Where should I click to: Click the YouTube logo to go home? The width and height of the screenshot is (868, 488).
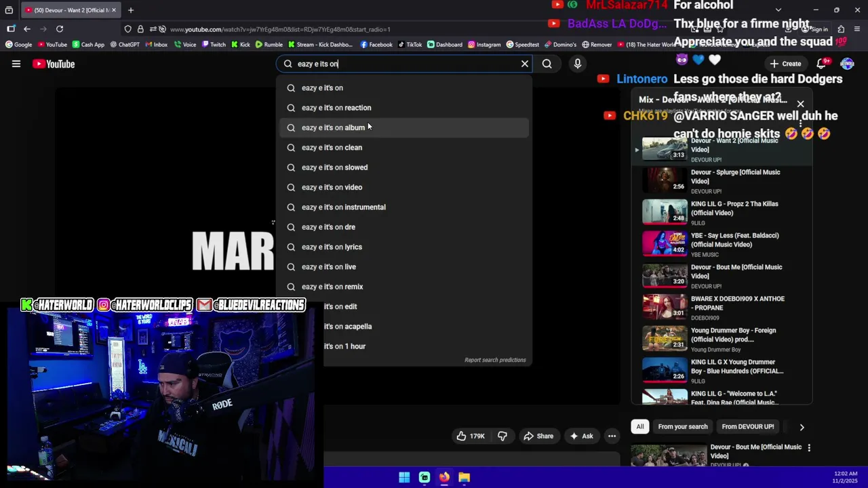click(x=54, y=64)
